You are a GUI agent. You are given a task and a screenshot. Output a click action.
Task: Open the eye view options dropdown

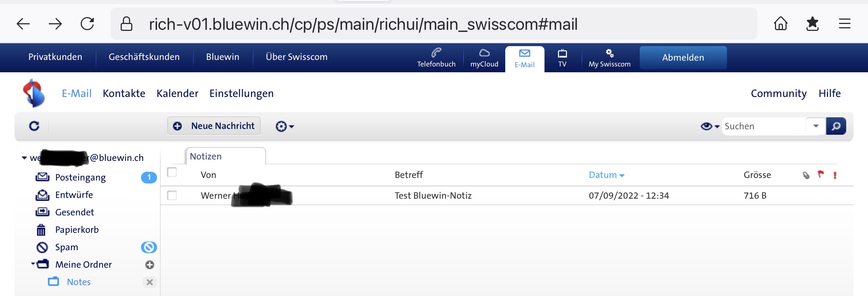(x=710, y=126)
